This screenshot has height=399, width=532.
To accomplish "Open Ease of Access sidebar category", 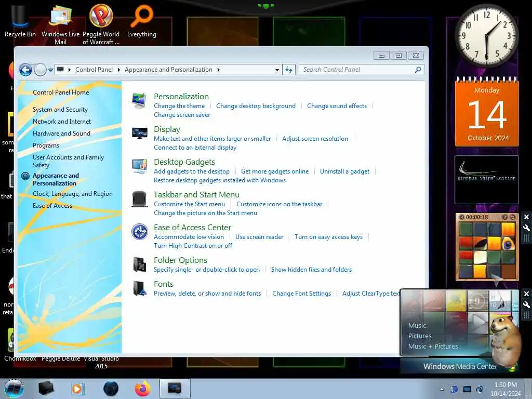I will coord(52,206).
